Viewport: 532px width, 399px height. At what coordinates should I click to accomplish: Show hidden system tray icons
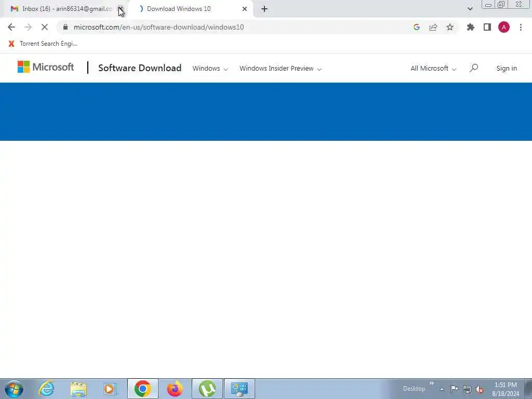[442, 389]
